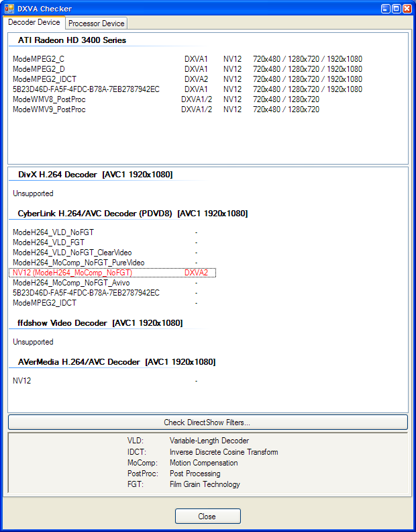Click the ATI Radeon HD 3400 Series header
The height and width of the screenshot is (532, 416).
[72, 40]
